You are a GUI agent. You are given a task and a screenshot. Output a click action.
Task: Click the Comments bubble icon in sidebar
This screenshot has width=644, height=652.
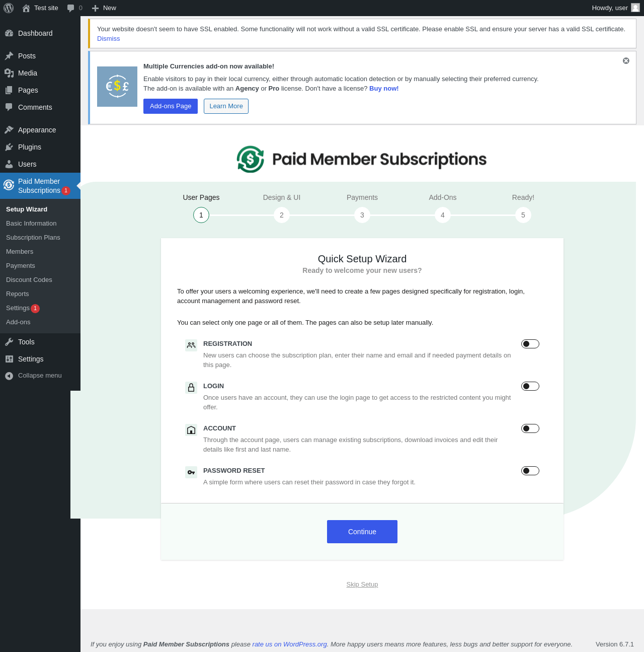pos(9,107)
